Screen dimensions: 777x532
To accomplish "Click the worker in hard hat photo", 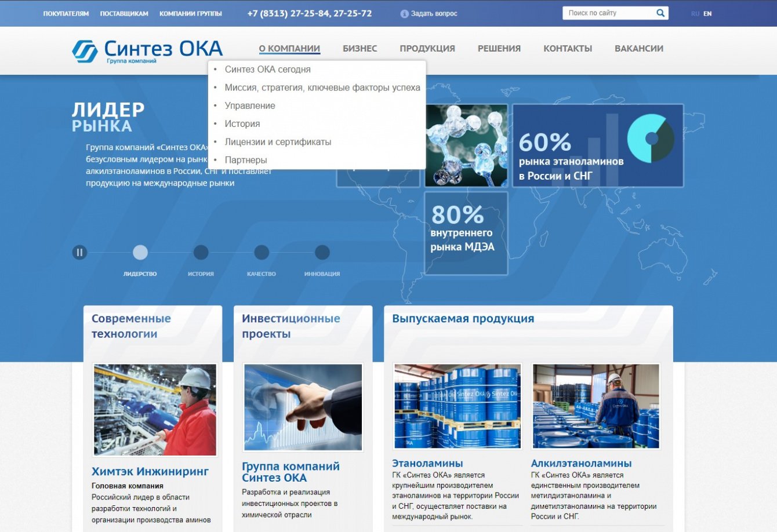I will pos(155,410).
